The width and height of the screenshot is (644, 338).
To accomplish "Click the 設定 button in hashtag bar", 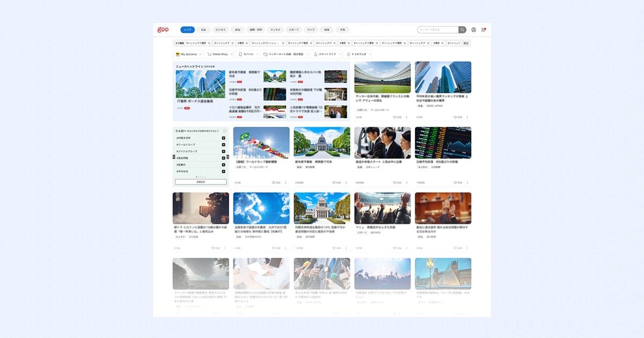I will click(x=466, y=43).
